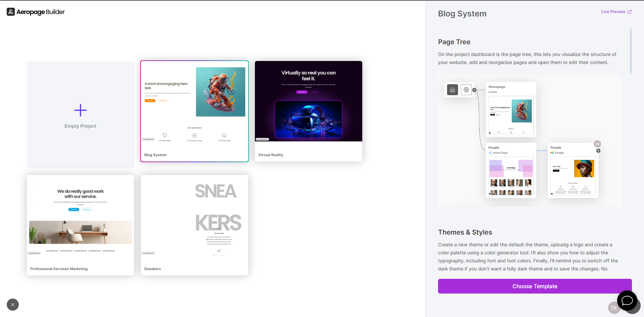The width and height of the screenshot is (644, 317).
Task: Click the external link icon beside Live Preview
Action: pos(630,12)
